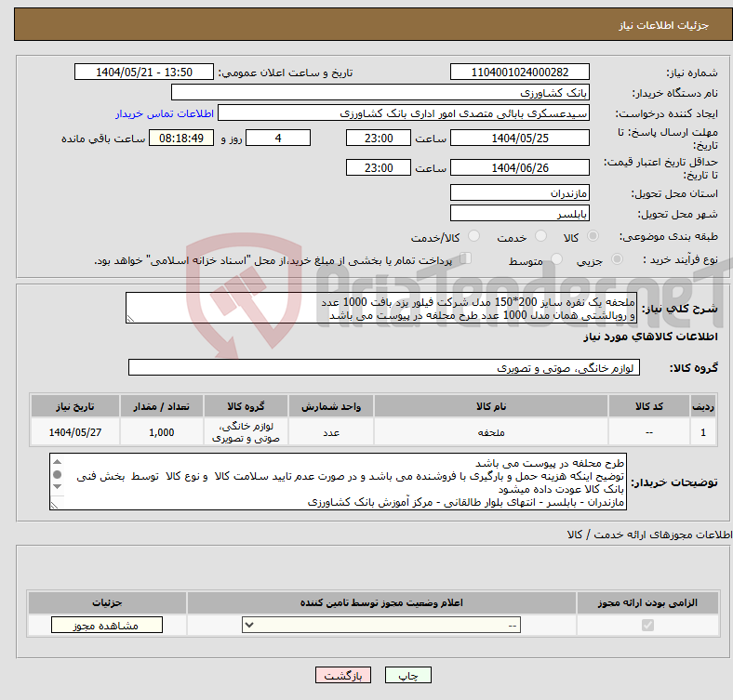Click the الزامی بودن ارائه مجوز header
The height and width of the screenshot is (700, 733).
(647, 602)
